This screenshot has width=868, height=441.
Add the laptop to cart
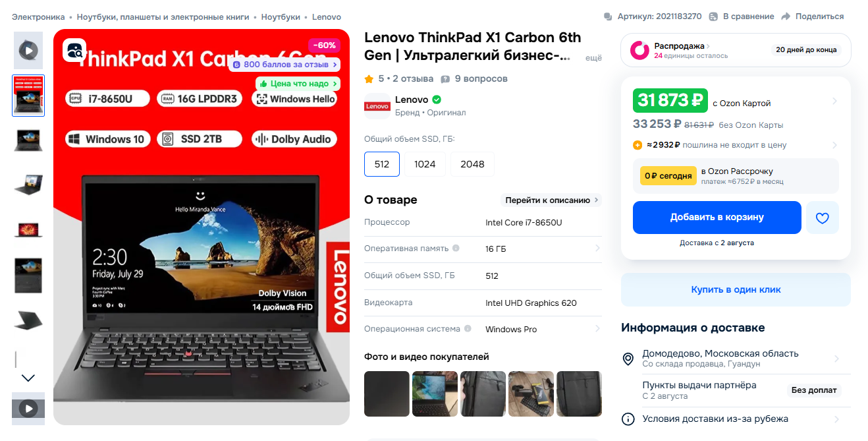pyautogui.click(x=717, y=218)
